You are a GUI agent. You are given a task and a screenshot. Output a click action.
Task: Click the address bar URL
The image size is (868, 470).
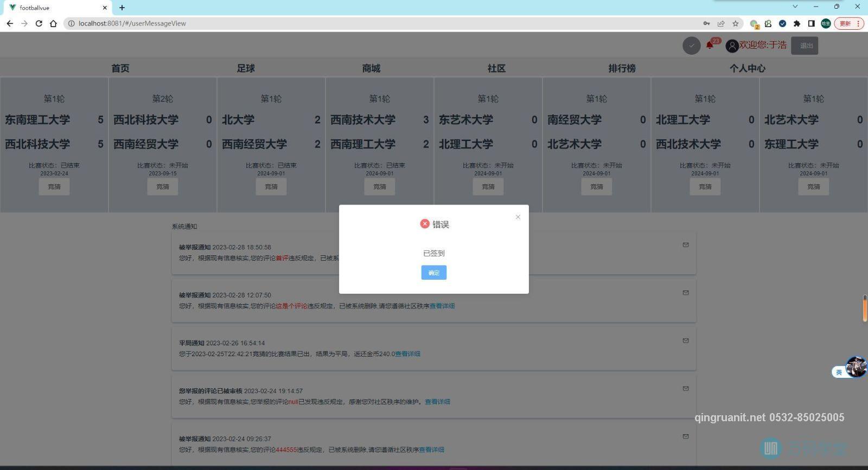(x=132, y=23)
